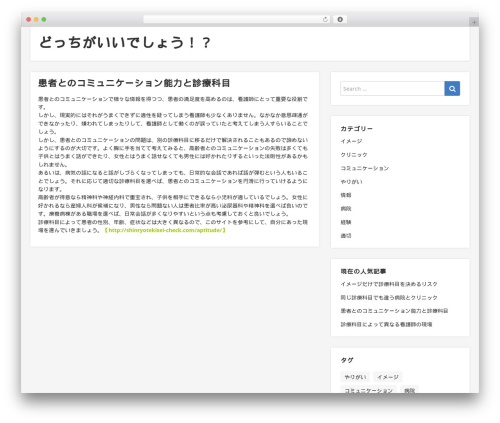Click the 現在の人気記事 heading
Viewport: 500px width, 423px height.
pyautogui.click(x=363, y=271)
